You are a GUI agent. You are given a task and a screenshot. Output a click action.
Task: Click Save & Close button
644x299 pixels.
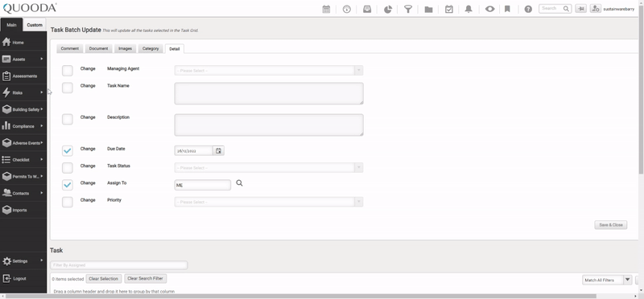[611, 225]
